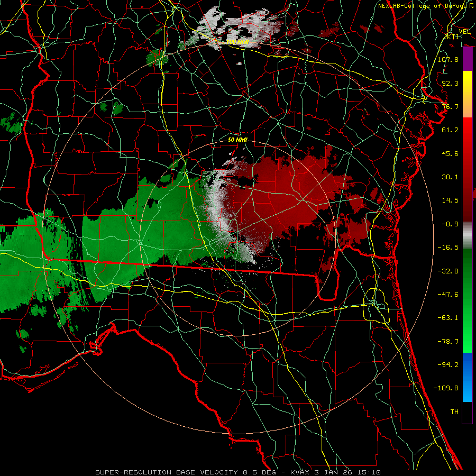Screen dimensions: 476x476
Task: Click the 50 NMI range ring label
Action: [x=237, y=140]
